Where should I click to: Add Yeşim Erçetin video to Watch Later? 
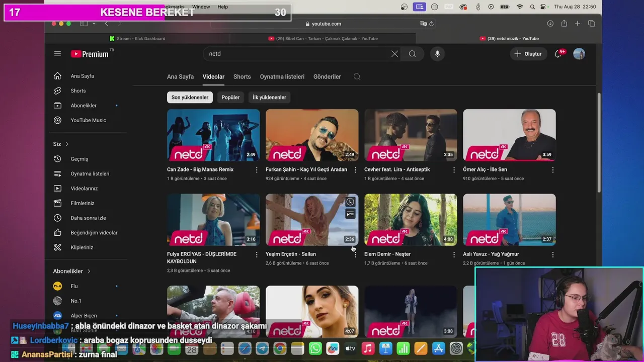tap(350, 202)
